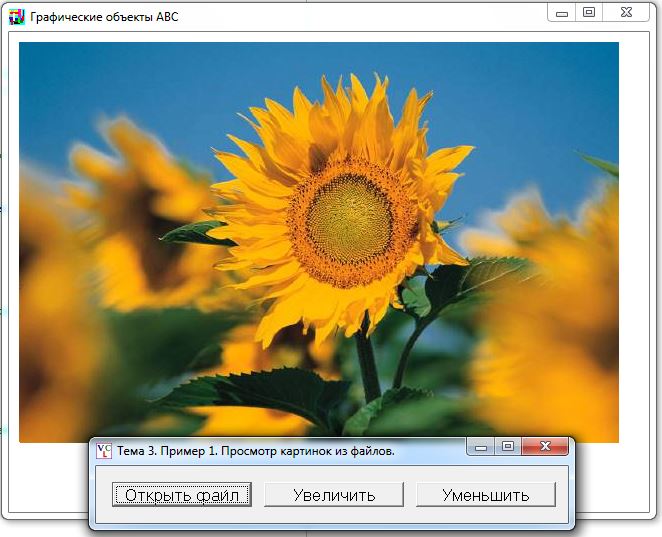Screen dimensions: 662x537
Task: Select the Тема 3 Пример 1 title bar text
Action: 256,451
